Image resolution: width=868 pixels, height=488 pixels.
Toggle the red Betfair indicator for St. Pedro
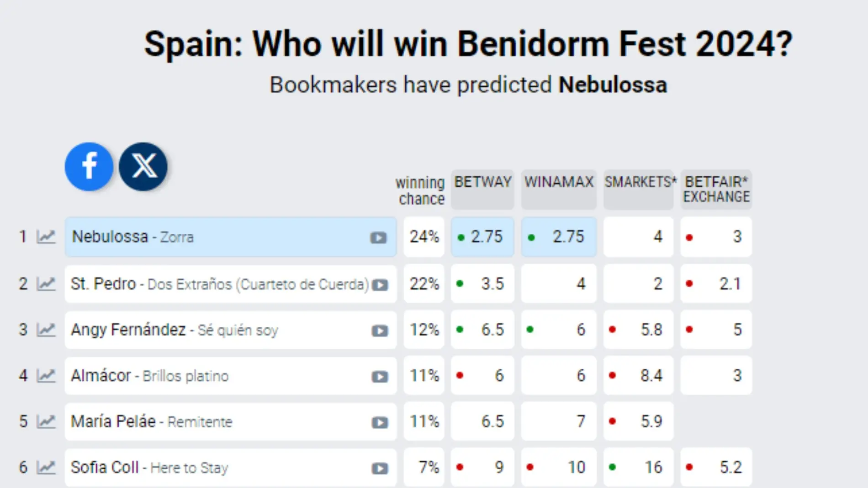pos(689,283)
